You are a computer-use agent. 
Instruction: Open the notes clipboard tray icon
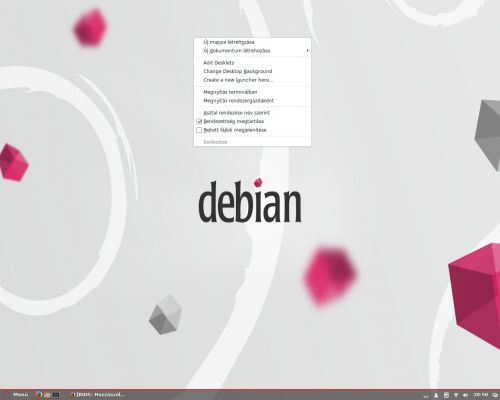pos(446,395)
